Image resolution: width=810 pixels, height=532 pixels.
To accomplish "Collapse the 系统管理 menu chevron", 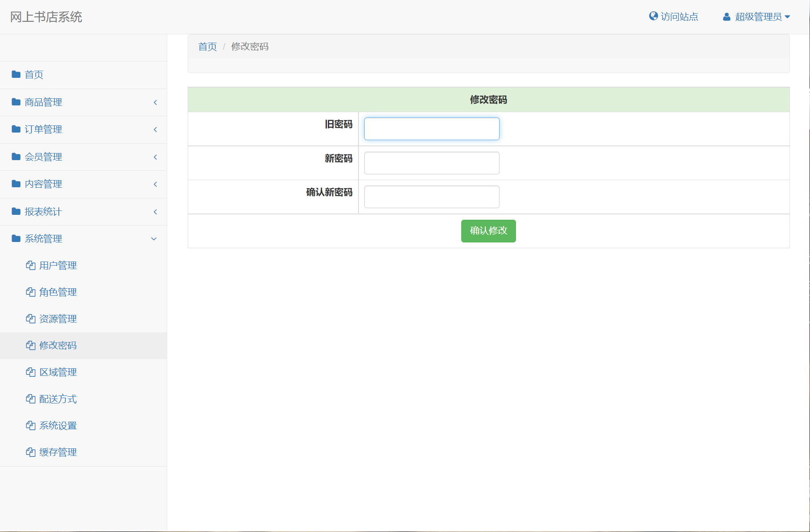I will (154, 239).
